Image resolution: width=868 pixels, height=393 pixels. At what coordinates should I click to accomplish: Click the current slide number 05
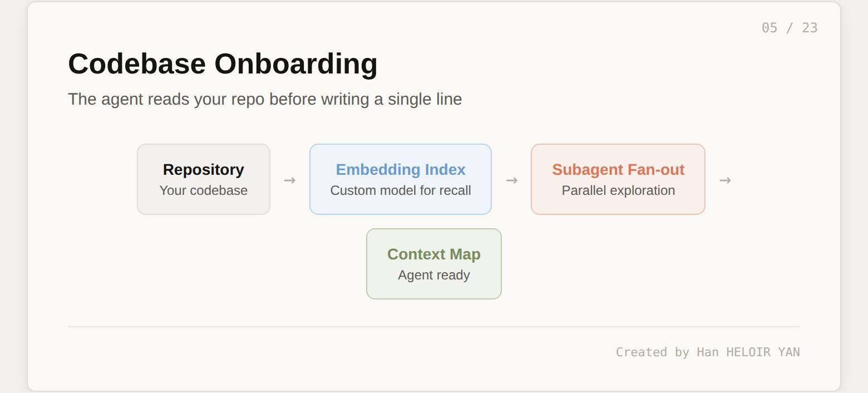770,28
